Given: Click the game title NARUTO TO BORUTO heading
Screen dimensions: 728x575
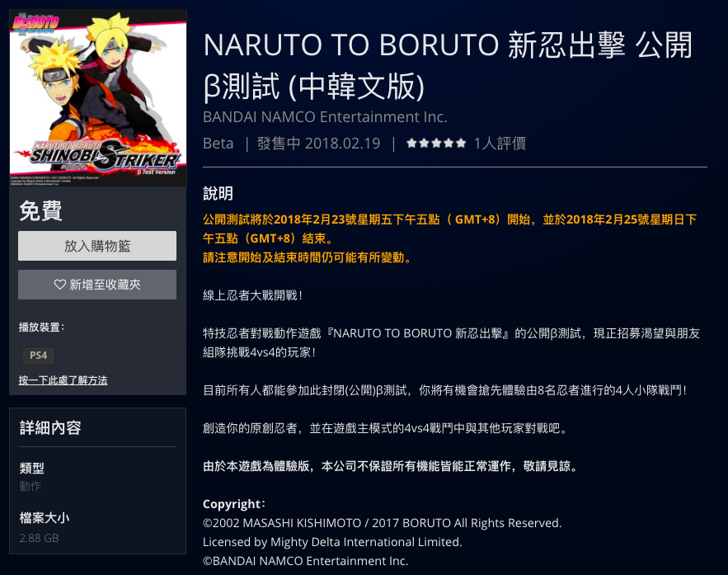Looking at the screenshot, I should coord(448,65).
